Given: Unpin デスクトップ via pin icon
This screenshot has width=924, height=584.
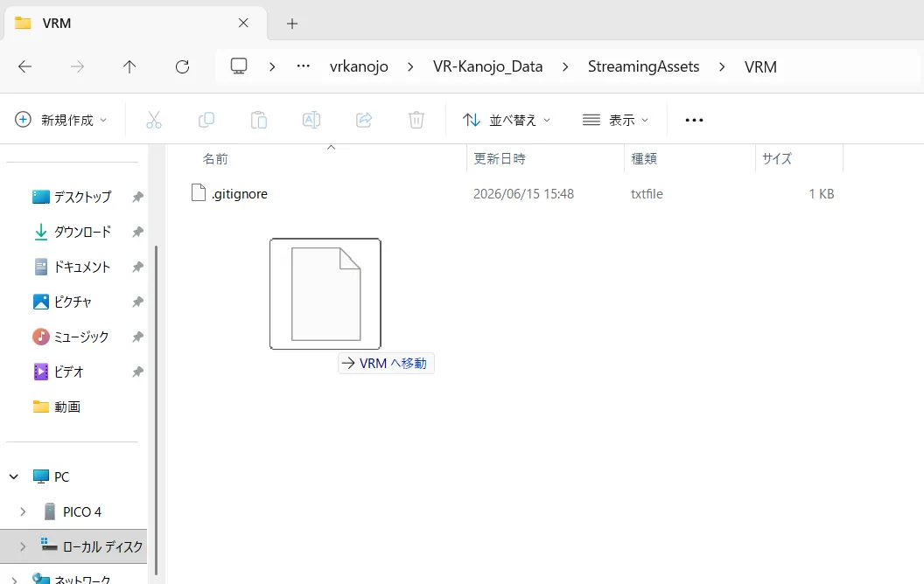Looking at the screenshot, I should [x=137, y=197].
